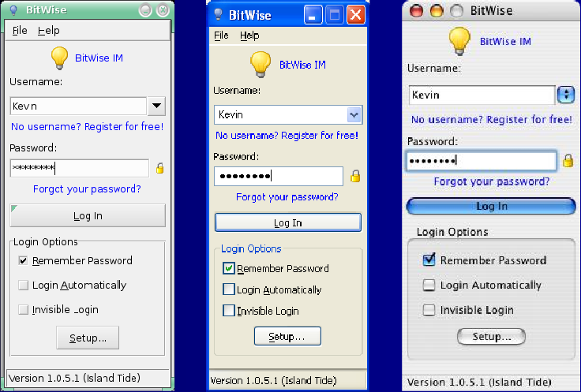Enable Login Automatically in the Linux window
Screen dimensions: 581x392
coord(23,285)
